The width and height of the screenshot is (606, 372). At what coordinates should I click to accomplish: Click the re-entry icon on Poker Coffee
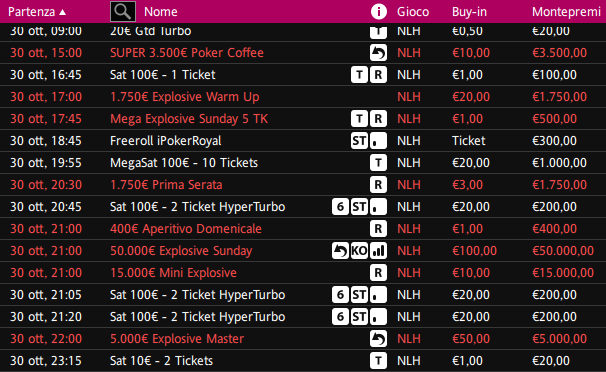tap(378, 53)
